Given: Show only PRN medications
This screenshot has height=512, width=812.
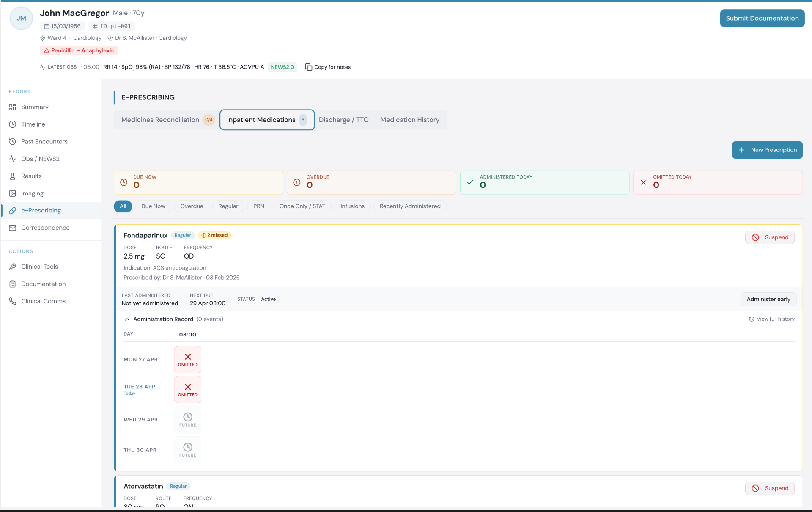Looking at the screenshot, I should (259, 206).
